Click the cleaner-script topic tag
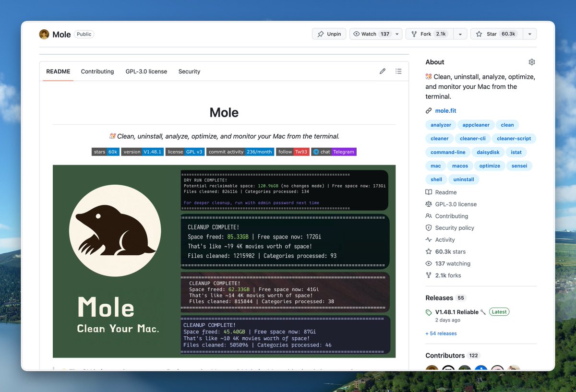 coord(514,138)
